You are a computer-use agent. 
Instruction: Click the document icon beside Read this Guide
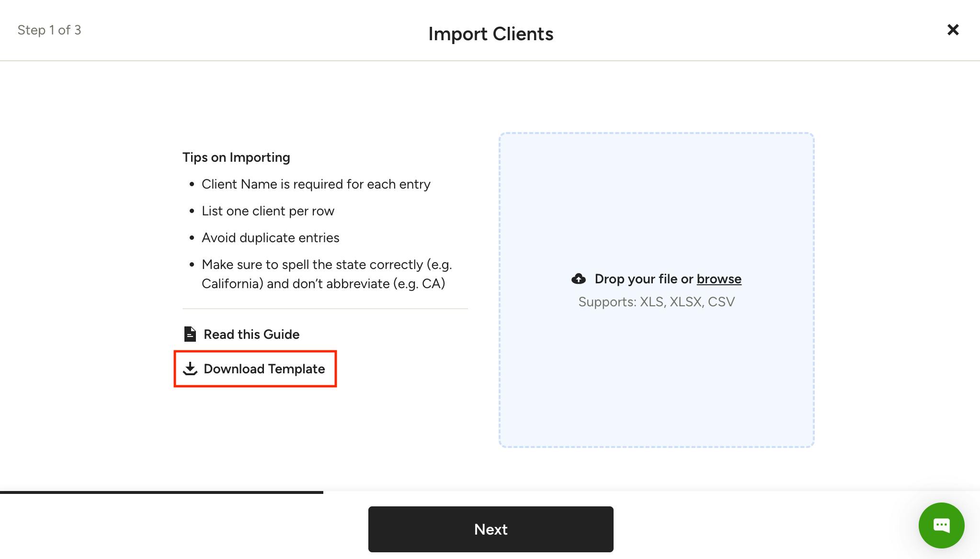pyautogui.click(x=190, y=334)
